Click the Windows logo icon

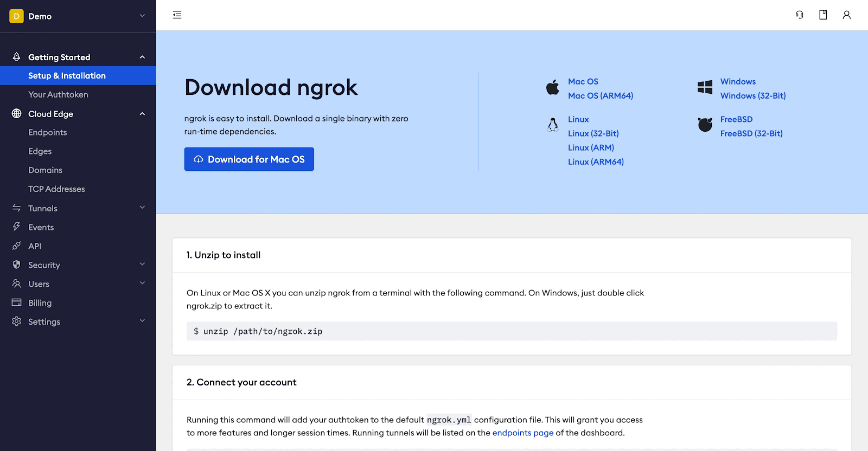[705, 87]
